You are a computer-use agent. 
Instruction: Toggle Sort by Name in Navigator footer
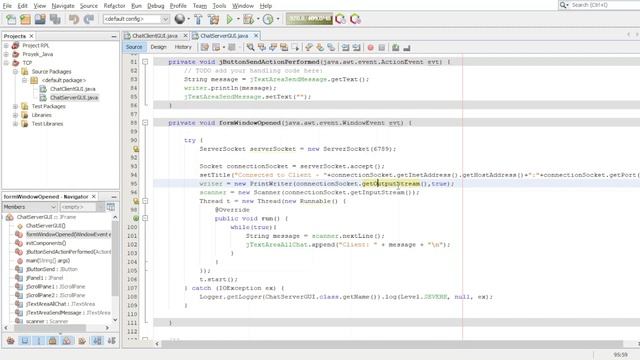coord(97,340)
